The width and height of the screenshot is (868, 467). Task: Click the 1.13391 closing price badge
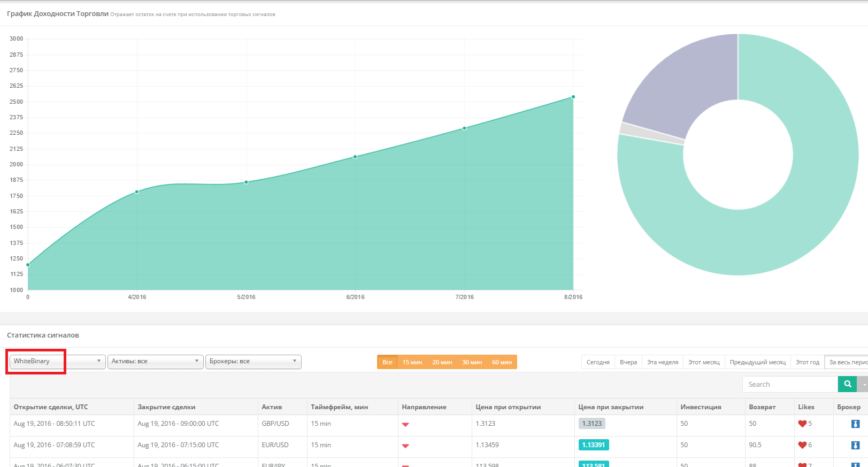tap(594, 445)
